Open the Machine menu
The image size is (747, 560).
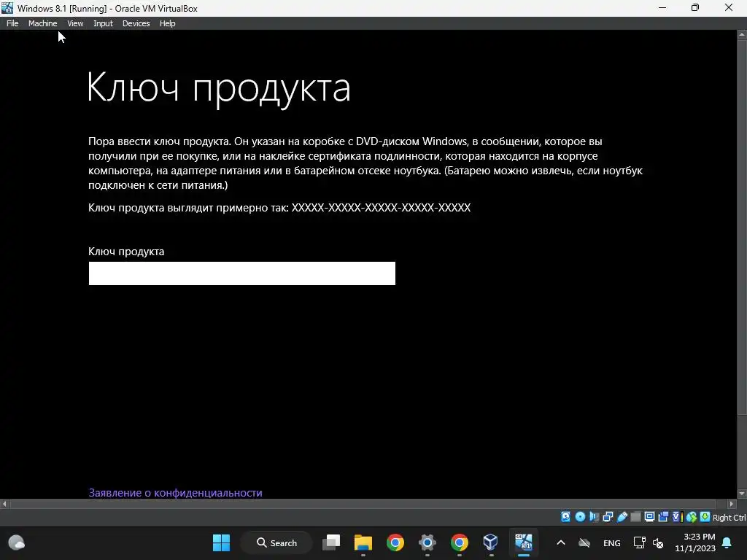42,23
